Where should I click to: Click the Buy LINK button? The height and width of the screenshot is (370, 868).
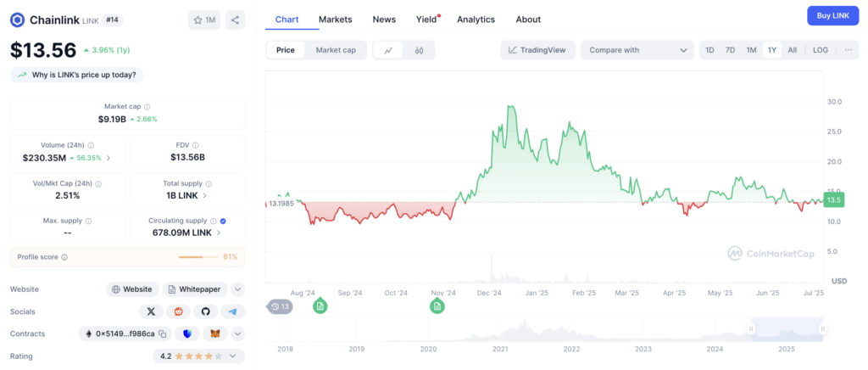point(832,15)
